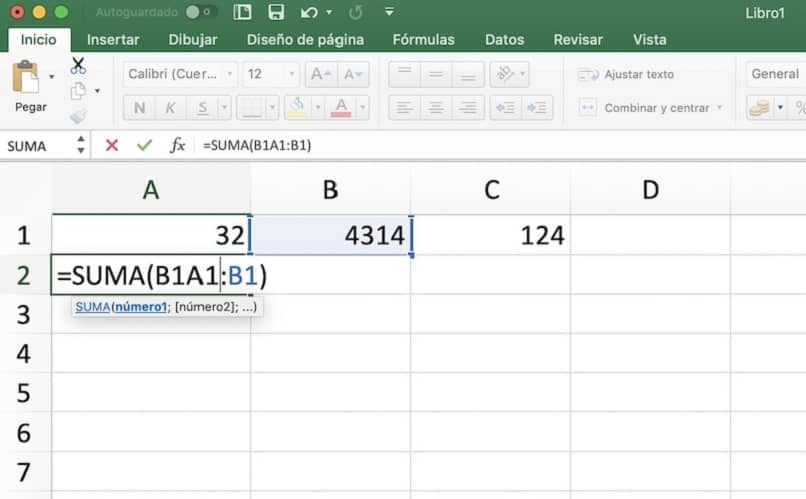
Task: Align text right horizontally
Action: pos(468,107)
